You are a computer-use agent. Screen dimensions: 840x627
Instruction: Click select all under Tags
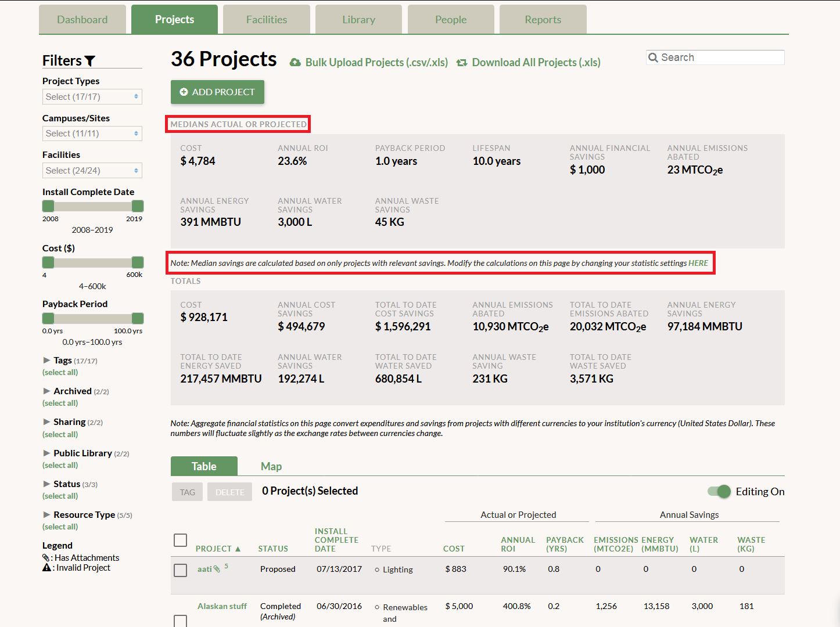click(x=60, y=373)
